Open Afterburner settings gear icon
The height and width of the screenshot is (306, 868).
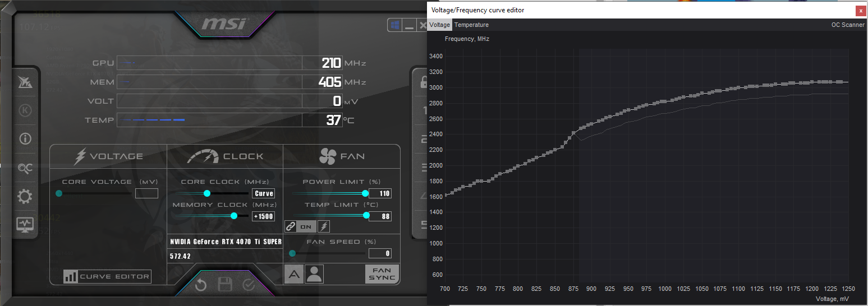[x=25, y=196]
